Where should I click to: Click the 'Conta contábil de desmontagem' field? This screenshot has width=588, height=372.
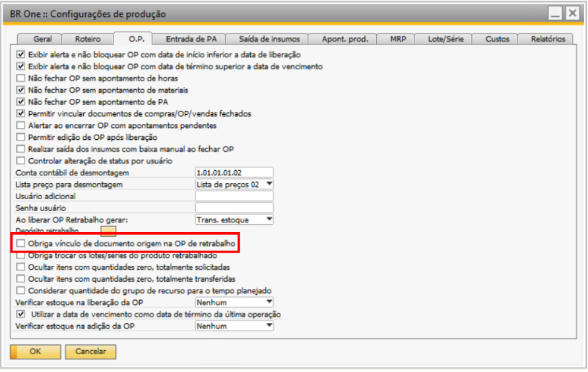[234, 173]
